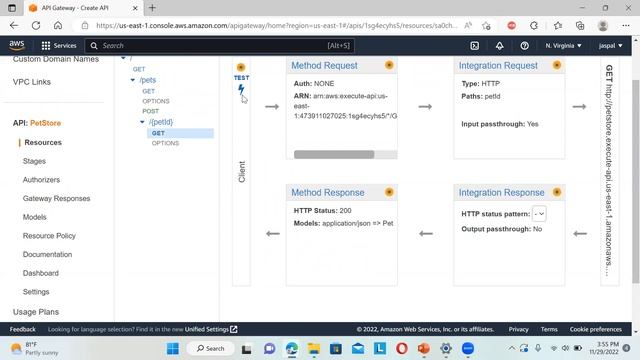Open the HTTP status pattern dropdown
This screenshot has height=360, width=640.
pos(539,213)
